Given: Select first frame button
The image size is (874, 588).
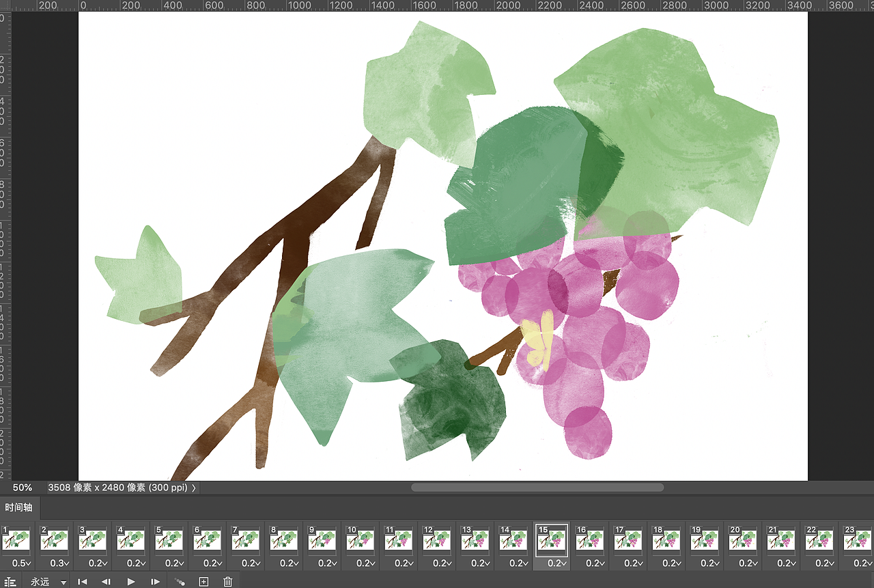Looking at the screenshot, I should pyautogui.click(x=82, y=582).
